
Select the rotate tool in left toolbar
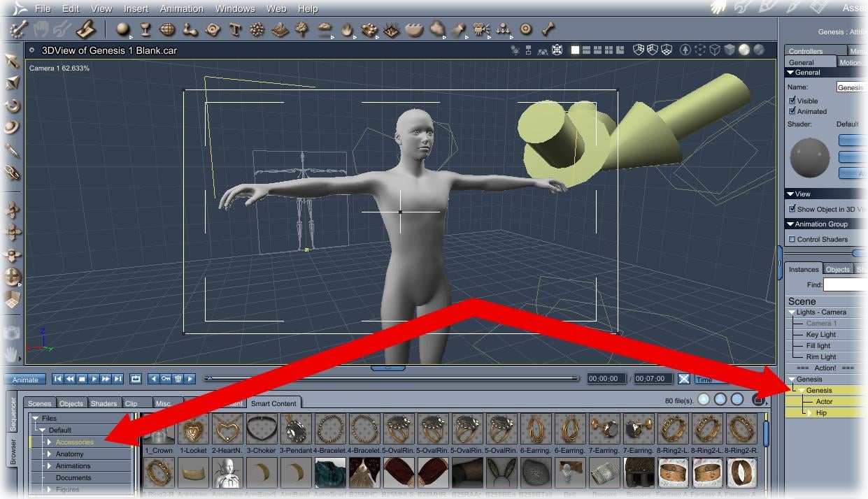12,106
